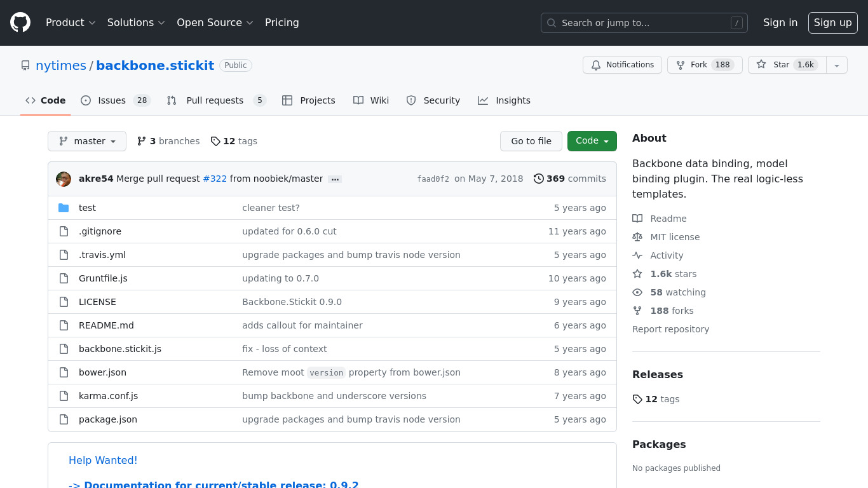The height and width of the screenshot is (488, 868).
Task: Select the Code tab
Action: click(x=45, y=100)
